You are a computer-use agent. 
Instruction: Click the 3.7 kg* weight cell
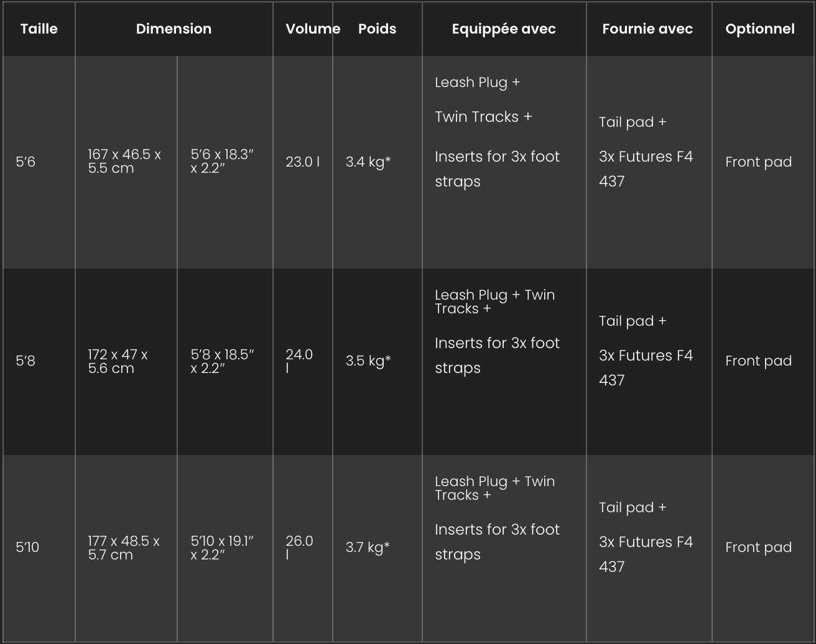click(x=368, y=548)
